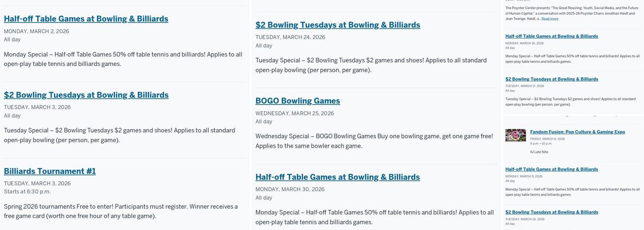Image resolution: width=644 pixels, height=230 pixels.
Task: Click the Fandom Fusion event thumbnail image
Action: 515,135
